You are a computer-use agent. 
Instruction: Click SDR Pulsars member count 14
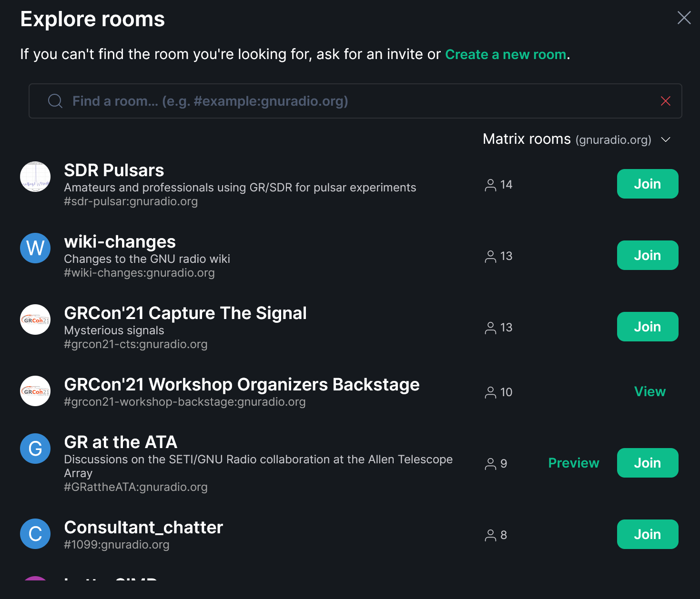pyautogui.click(x=498, y=185)
